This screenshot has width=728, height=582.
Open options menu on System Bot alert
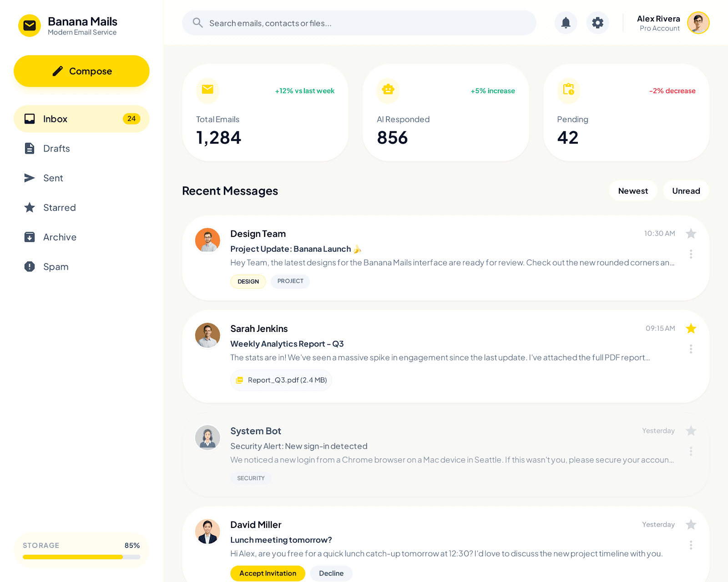pyautogui.click(x=690, y=451)
